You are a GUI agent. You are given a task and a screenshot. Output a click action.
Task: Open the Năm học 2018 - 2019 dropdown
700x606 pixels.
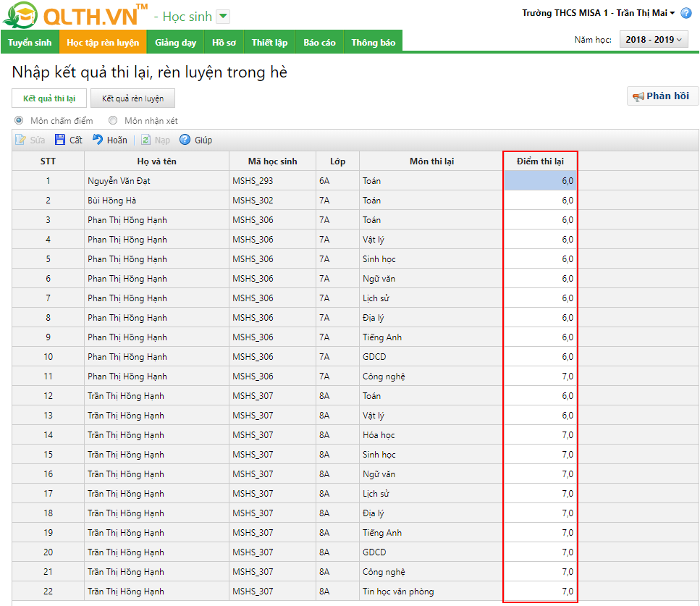(654, 40)
